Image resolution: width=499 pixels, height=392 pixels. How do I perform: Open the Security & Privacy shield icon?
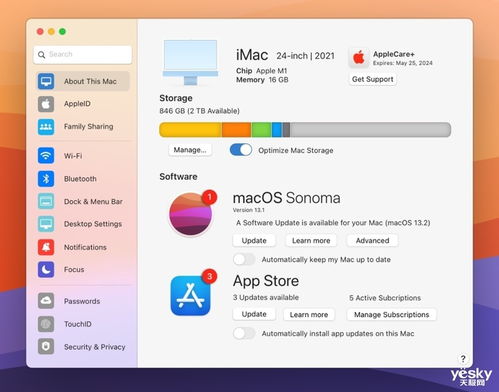click(46, 347)
